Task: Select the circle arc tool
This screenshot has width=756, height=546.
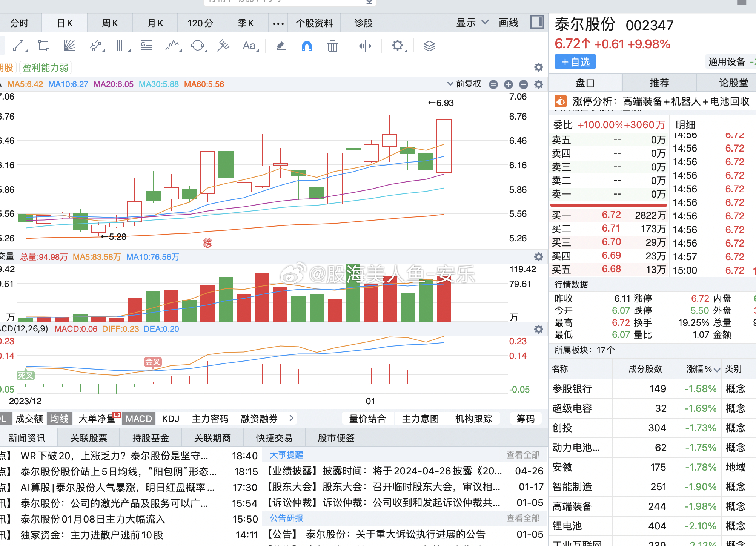Action: pos(198,46)
